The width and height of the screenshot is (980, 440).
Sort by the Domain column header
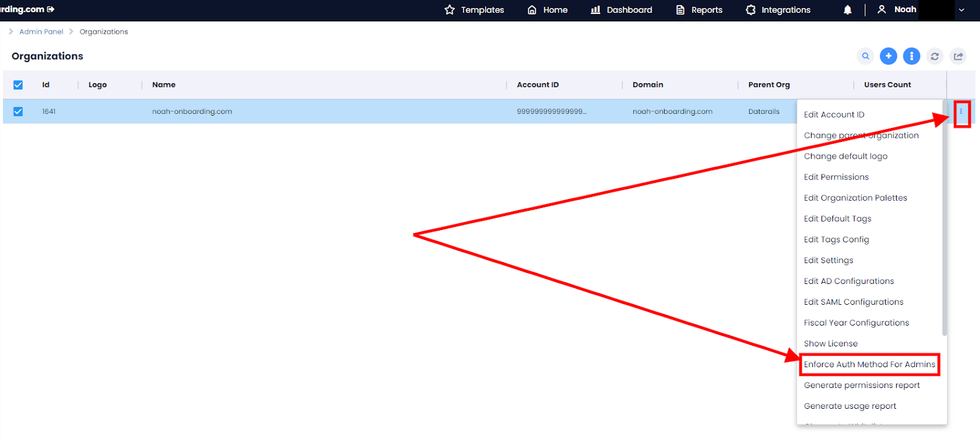pyautogui.click(x=647, y=85)
